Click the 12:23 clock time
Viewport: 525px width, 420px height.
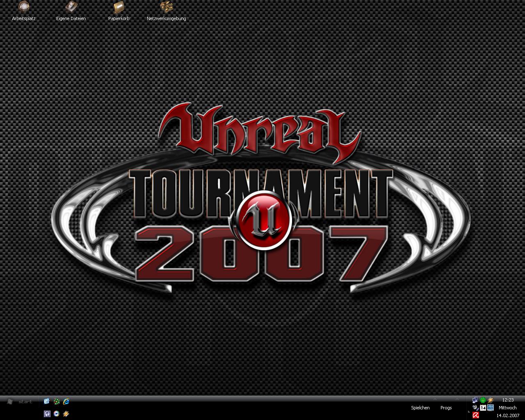tap(508, 400)
